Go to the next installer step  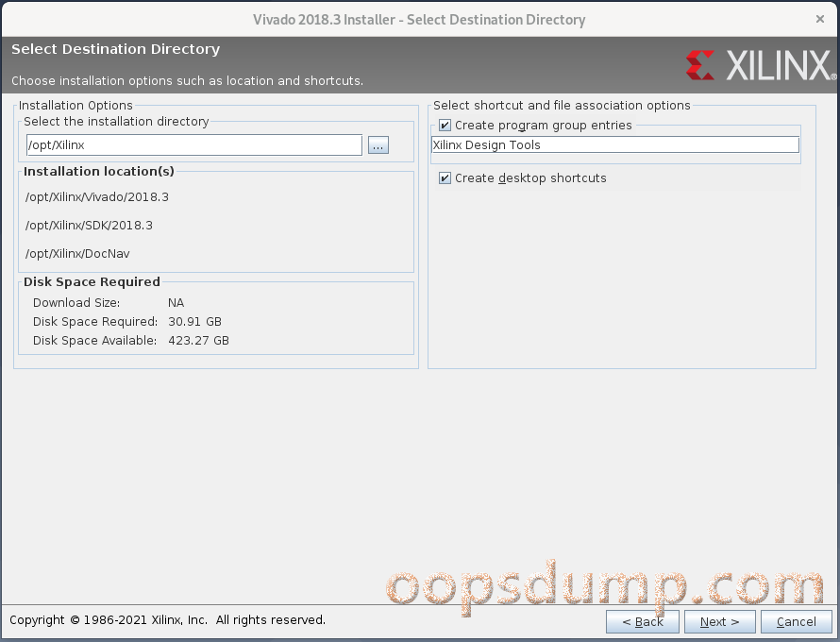pyautogui.click(x=719, y=621)
